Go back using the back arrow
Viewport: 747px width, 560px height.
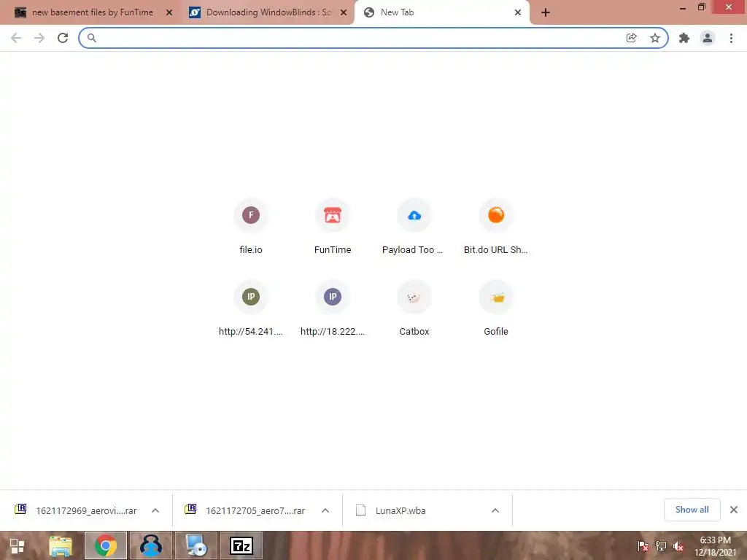(16, 38)
